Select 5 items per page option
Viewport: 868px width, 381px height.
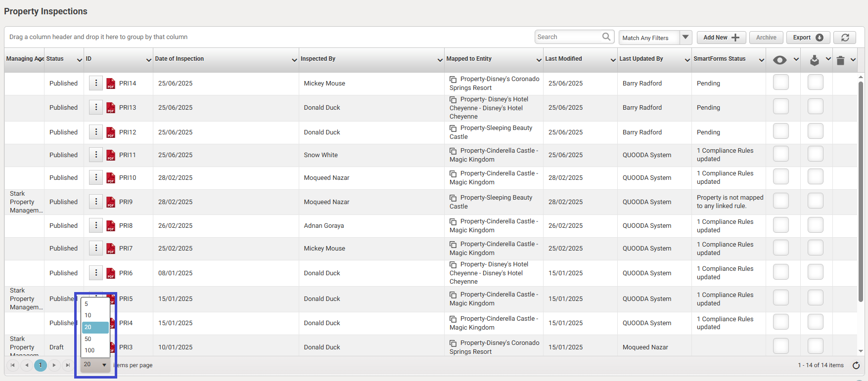click(95, 304)
